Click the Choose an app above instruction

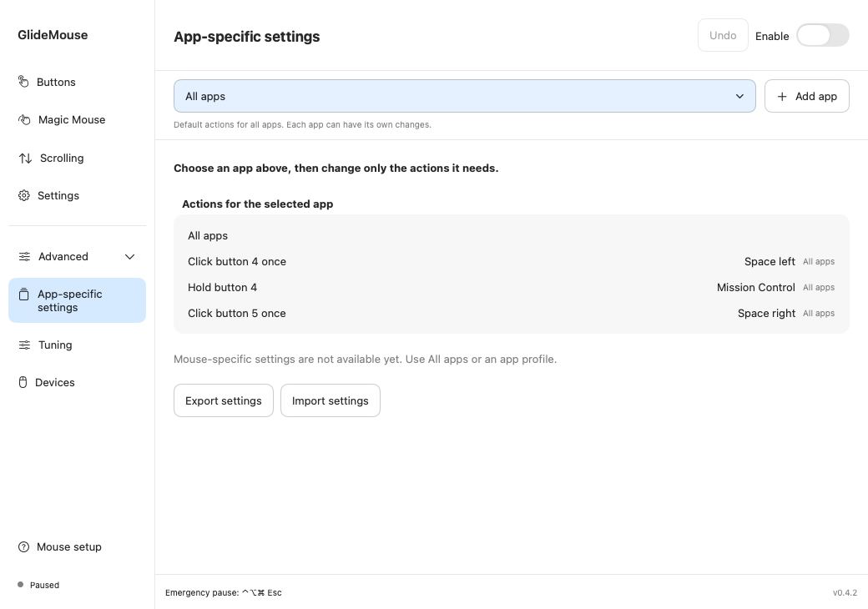tap(336, 169)
